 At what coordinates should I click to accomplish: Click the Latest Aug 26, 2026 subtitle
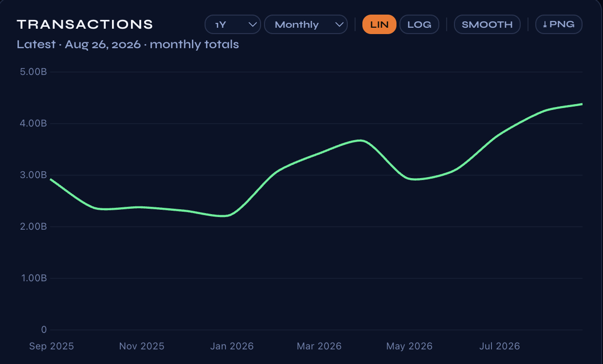128,44
